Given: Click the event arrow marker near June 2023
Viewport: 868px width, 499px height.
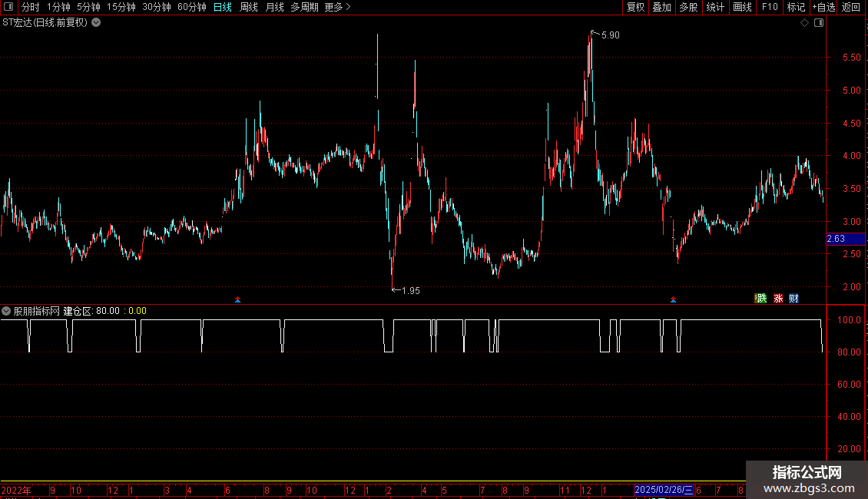Looking at the screenshot, I should [x=237, y=299].
